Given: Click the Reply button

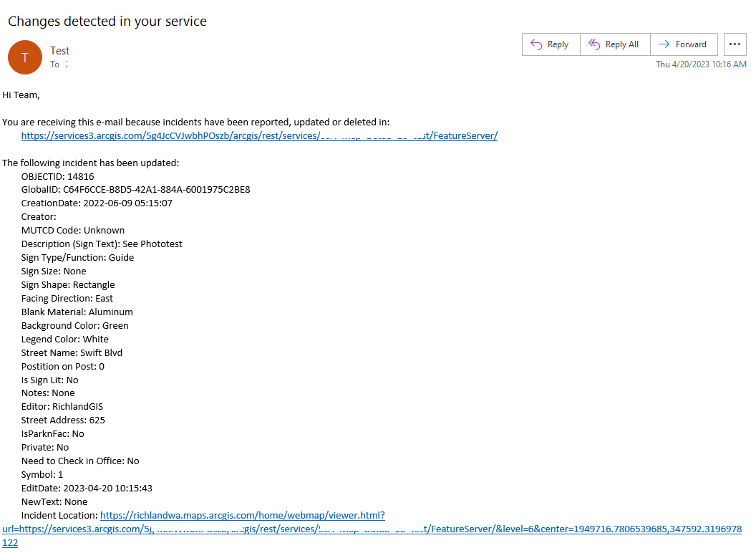Looking at the screenshot, I should 550,44.
